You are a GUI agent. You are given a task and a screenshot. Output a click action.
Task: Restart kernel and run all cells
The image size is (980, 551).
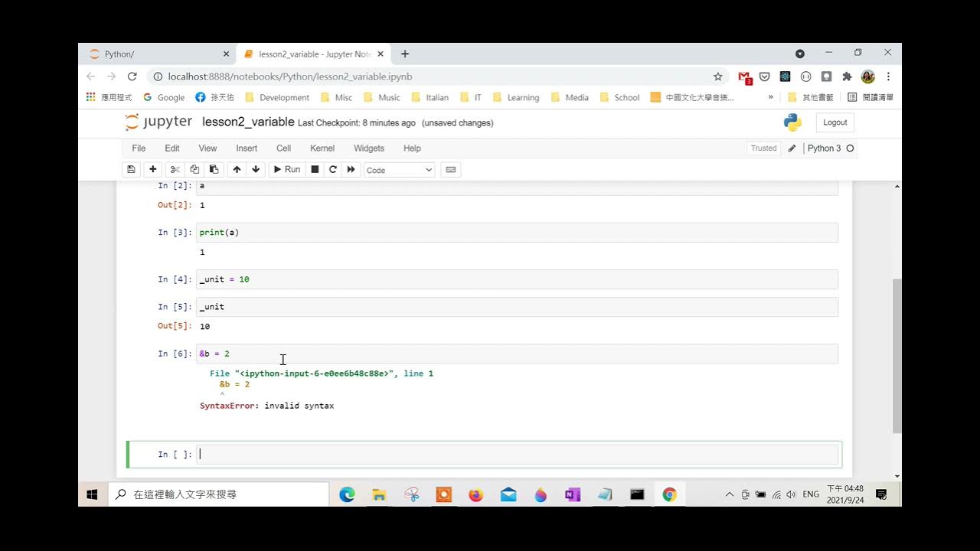[x=351, y=169]
